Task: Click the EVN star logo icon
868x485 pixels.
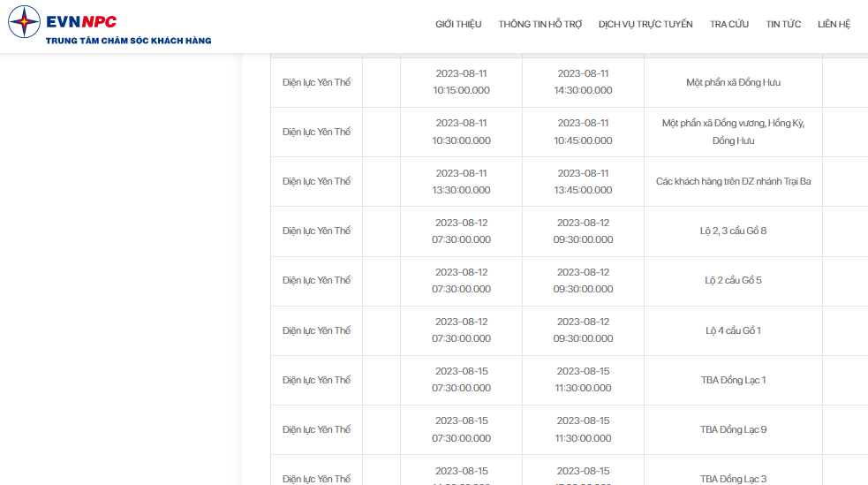Action: pos(24,21)
